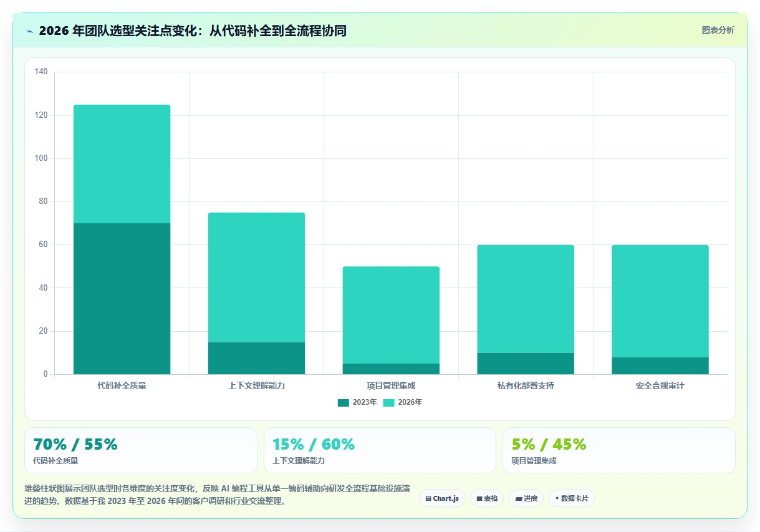This screenshot has height=532, width=760.
Task: Click the chart title 2026 年团队选型关注点变化
Action: 193,31
